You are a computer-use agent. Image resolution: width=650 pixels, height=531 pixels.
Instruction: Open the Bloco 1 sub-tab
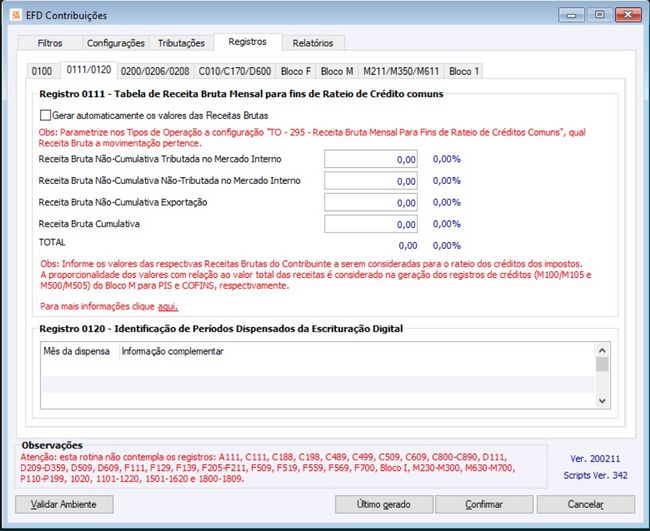pyautogui.click(x=464, y=71)
